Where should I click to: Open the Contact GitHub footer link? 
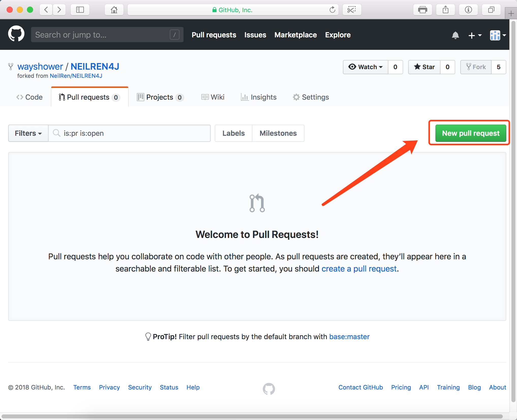(x=360, y=387)
